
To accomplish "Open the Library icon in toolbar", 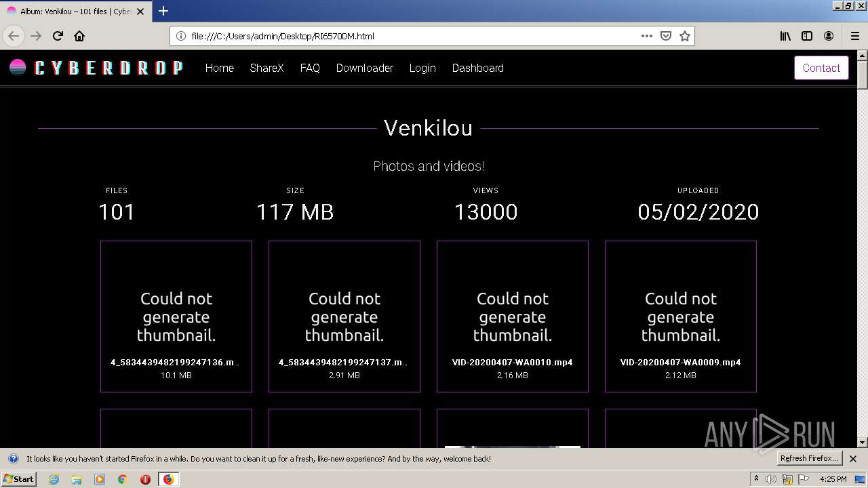I will point(785,36).
